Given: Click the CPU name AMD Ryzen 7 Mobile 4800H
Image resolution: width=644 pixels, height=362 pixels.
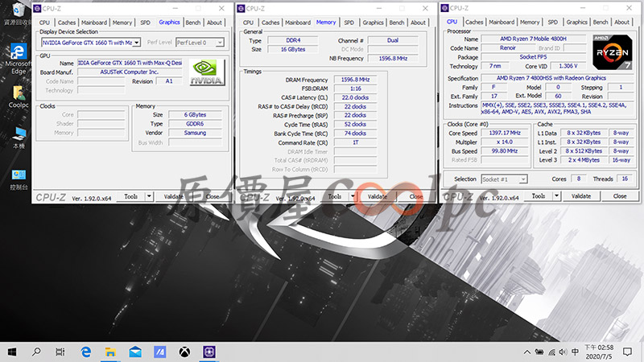Looking at the screenshot, I should pyautogui.click(x=533, y=39).
